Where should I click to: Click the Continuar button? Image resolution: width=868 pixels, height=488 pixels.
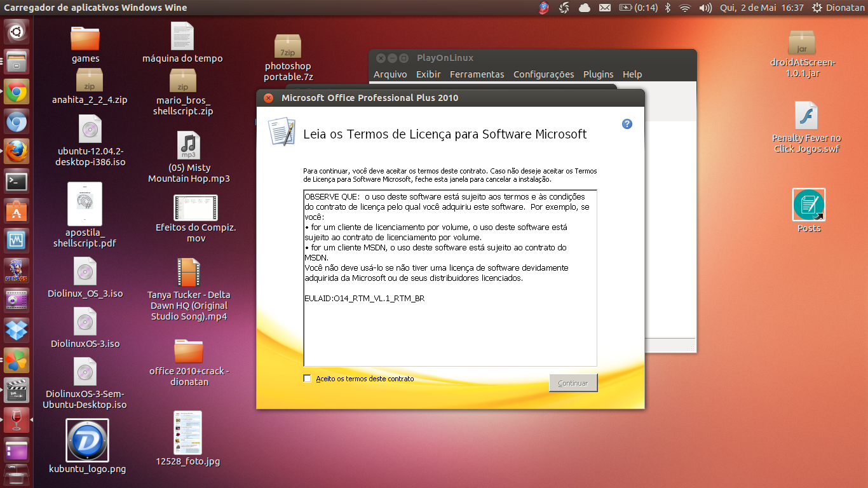pos(573,383)
